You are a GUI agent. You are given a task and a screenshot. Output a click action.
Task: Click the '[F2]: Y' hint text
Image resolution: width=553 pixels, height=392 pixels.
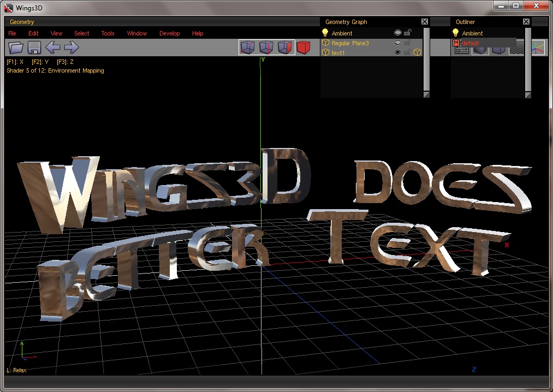tap(40, 62)
